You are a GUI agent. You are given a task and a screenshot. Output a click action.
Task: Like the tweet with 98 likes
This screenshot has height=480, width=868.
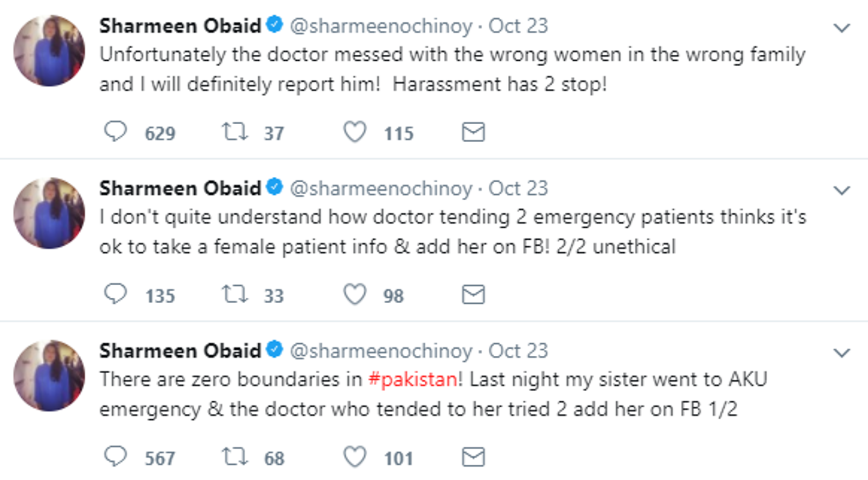pyautogui.click(x=355, y=294)
